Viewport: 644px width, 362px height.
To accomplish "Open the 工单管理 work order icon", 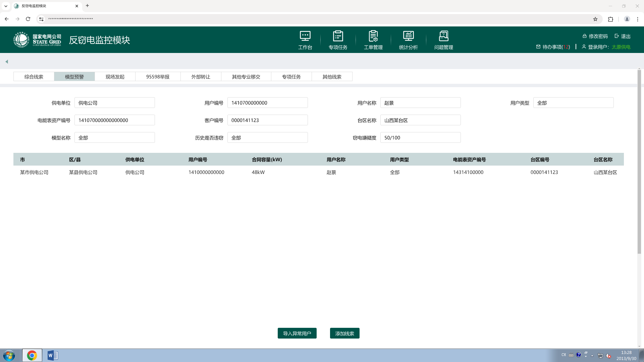I will point(373,36).
